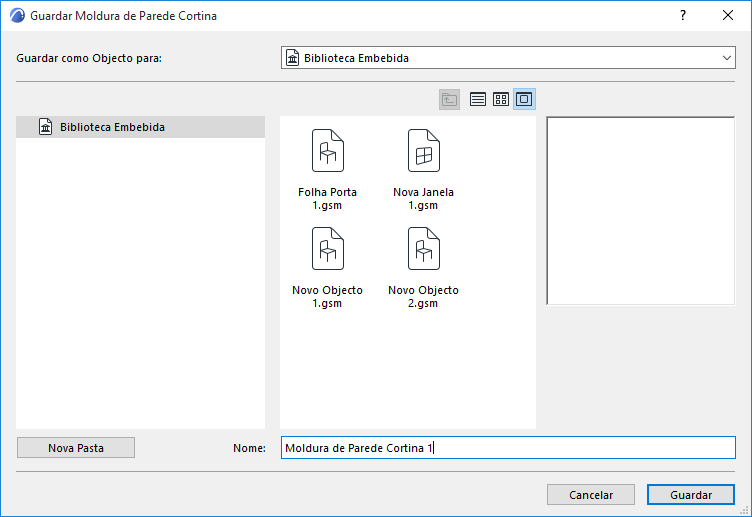
Task: Select Nova Janela 1.gsm file icon
Action: pos(423,151)
